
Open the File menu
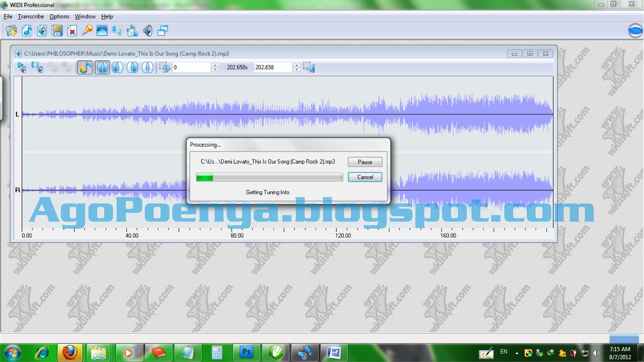click(8, 17)
